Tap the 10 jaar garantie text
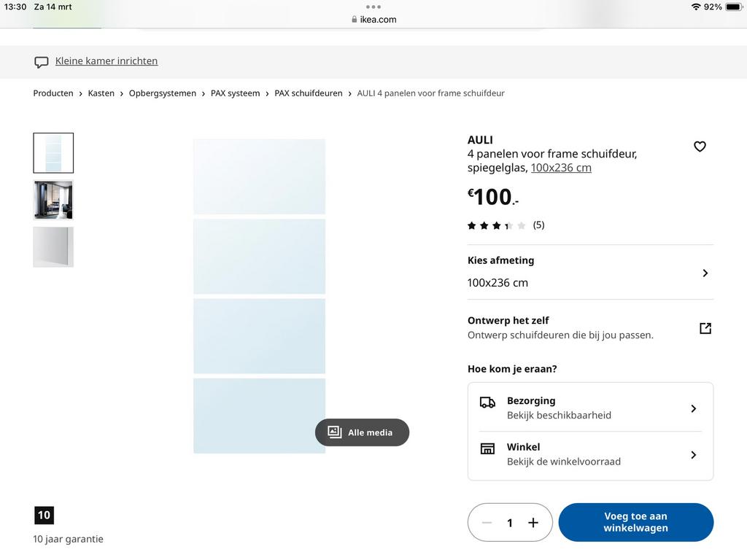The width and height of the screenshot is (747, 560). coord(68,539)
